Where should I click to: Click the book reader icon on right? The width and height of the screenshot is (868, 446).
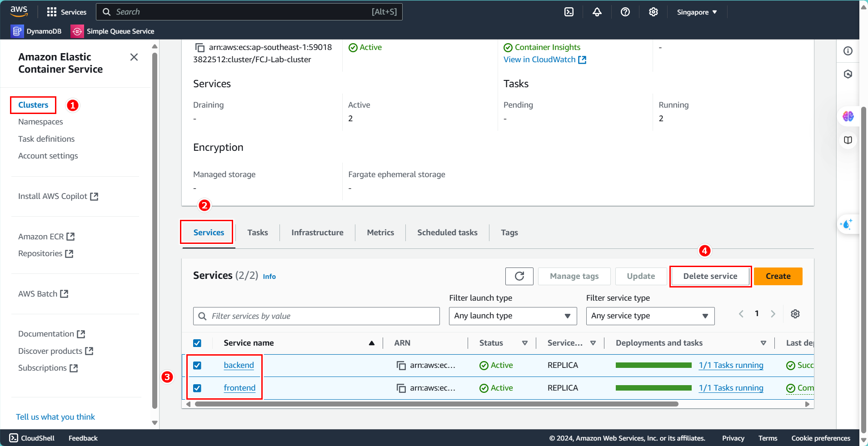(848, 140)
